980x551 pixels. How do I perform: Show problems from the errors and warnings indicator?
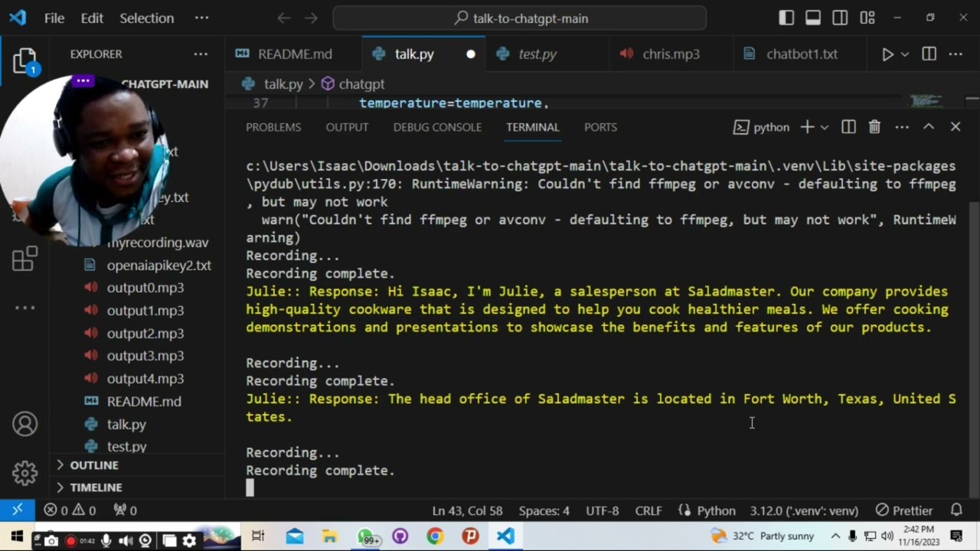[70, 510]
